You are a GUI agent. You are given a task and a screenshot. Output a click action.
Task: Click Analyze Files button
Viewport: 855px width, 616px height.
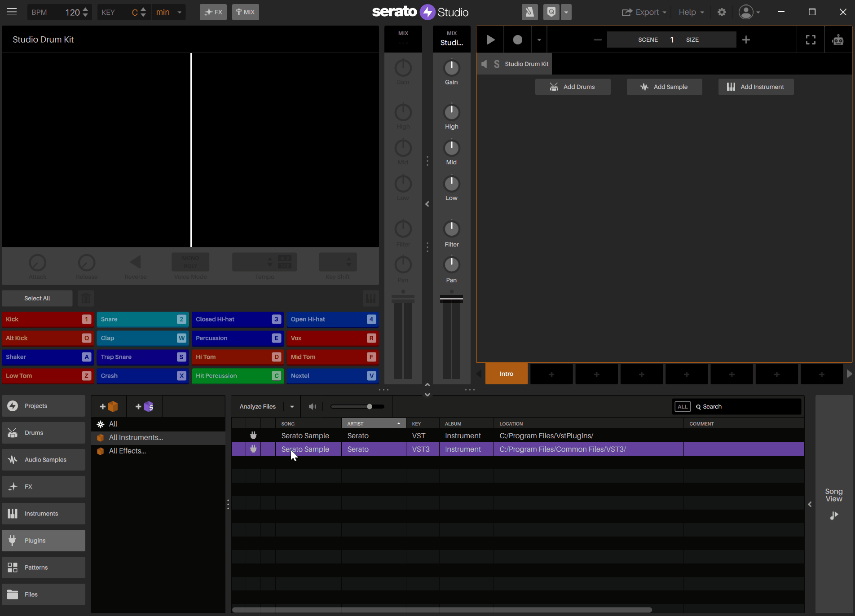(258, 406)
